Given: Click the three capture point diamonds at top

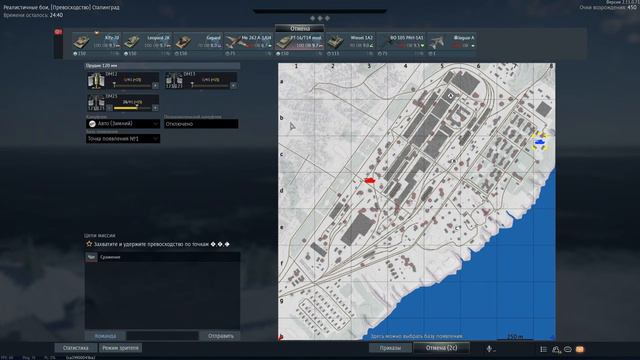Looking at the screenshot, I should coord(320,18).
